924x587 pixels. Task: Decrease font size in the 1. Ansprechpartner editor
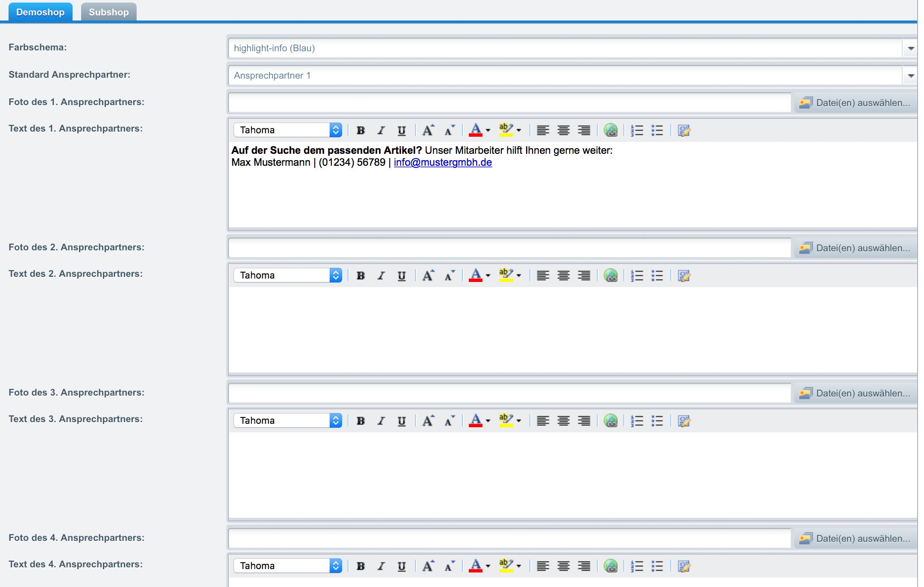tap(450, 130)
